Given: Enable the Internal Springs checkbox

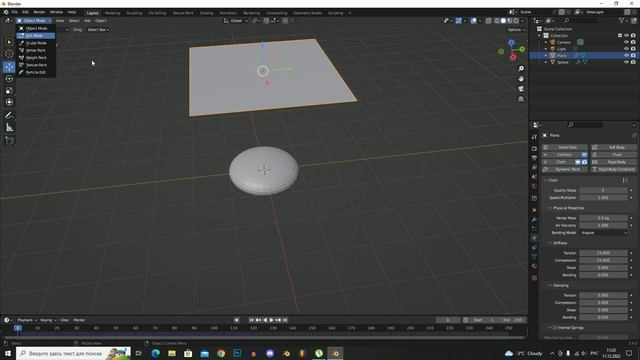Looking at the screenshot, I should tap(555, 328).
